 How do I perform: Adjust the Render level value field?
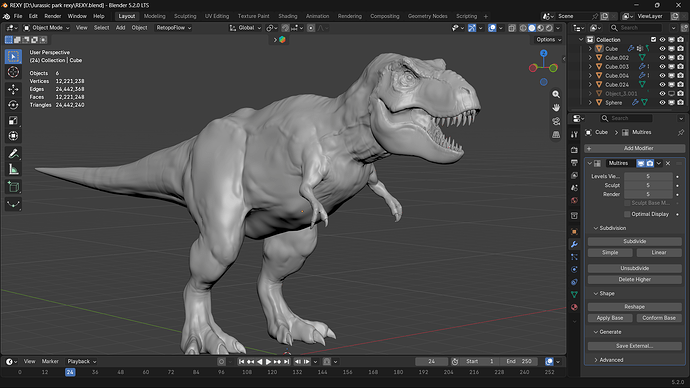(648, 194)
